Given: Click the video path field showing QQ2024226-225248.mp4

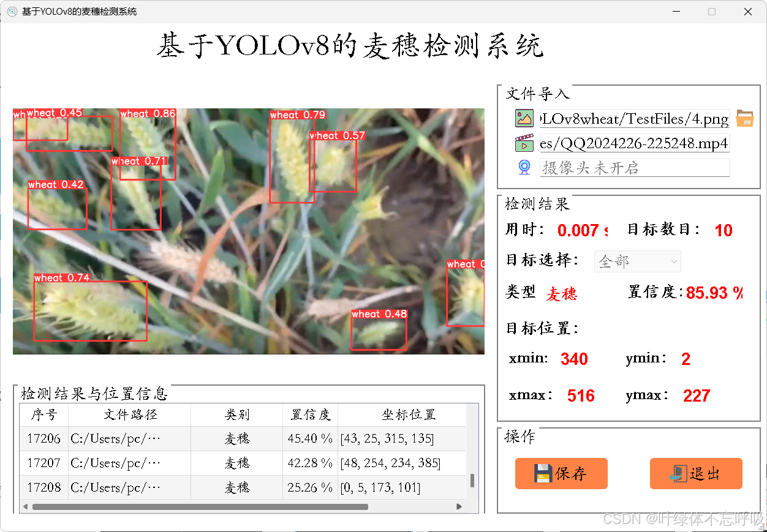Looking at the screenshot, I should point(635,143).
